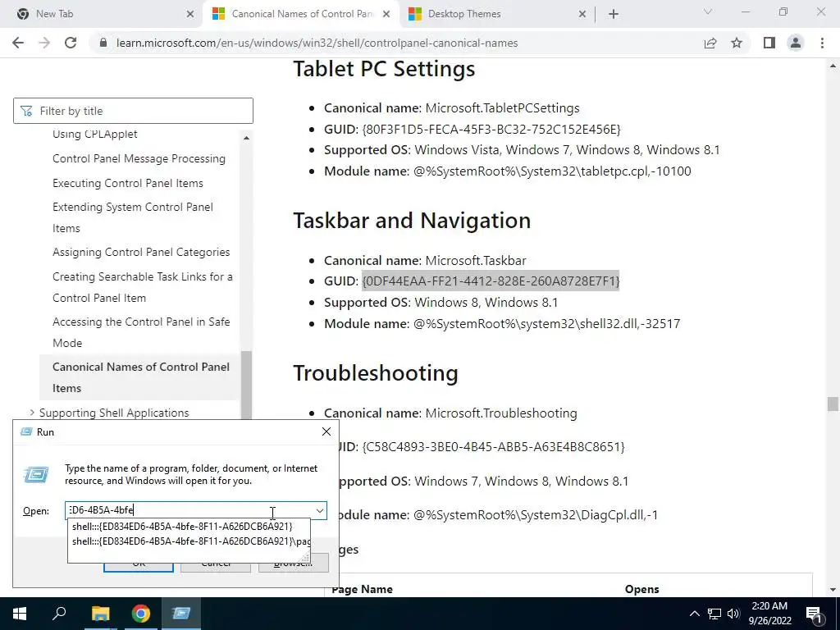Open network status tray icon
The height and width of the screenshot is (630, 840).
pyautogui.click(x=714, y=614)
